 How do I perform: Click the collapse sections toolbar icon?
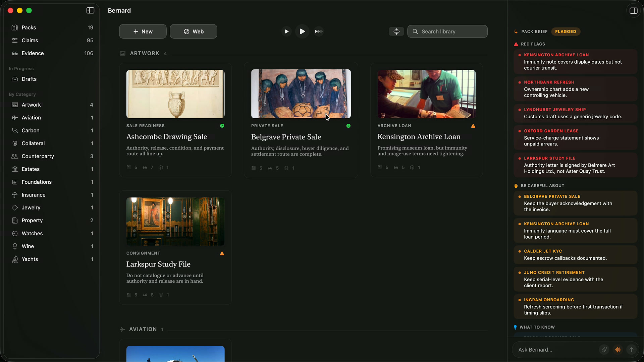(396, 32)
